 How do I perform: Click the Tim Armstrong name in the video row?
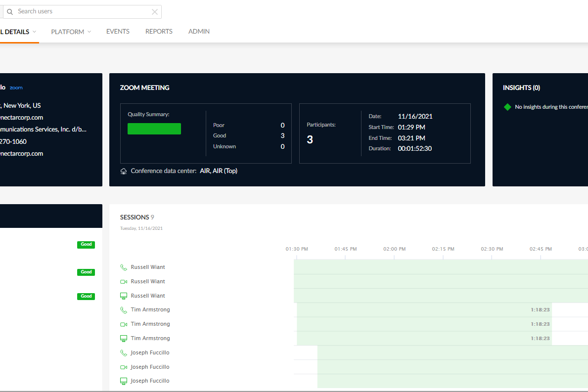(x=150, y=324)
